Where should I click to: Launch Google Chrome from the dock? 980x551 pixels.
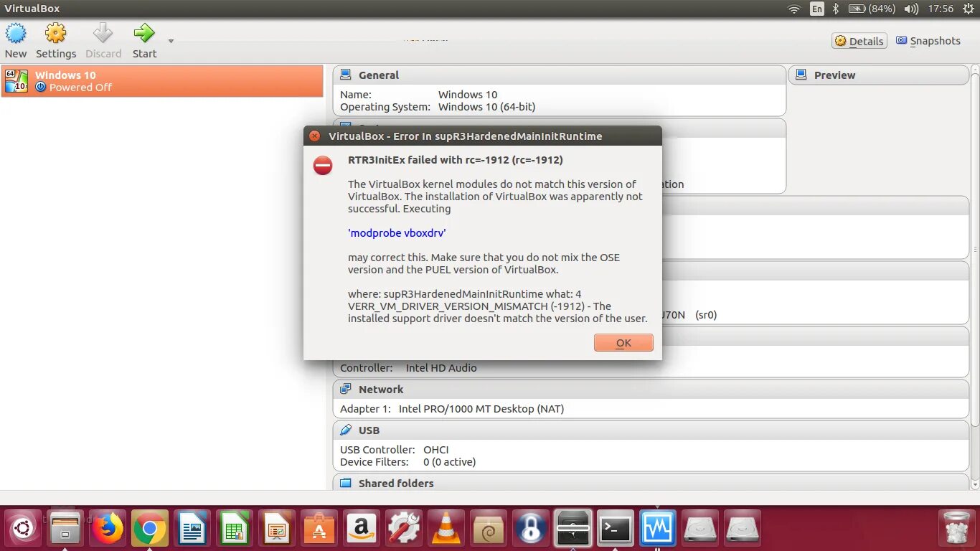click(x=150, y=529)
